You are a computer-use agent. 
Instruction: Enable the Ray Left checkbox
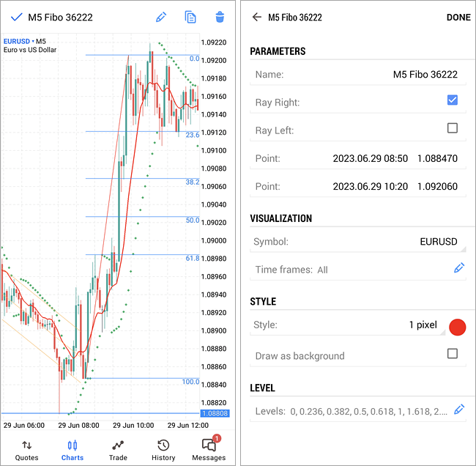[452, 128]
